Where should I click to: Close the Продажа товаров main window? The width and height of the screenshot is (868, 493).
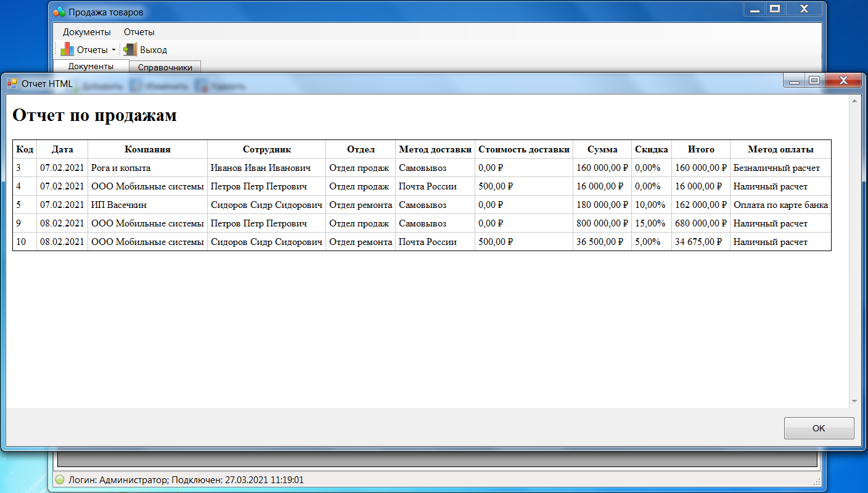point(804,9)
